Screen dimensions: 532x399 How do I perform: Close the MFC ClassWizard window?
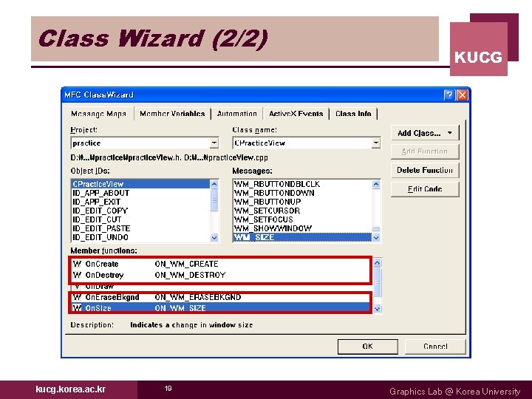[x=462, y=95]
